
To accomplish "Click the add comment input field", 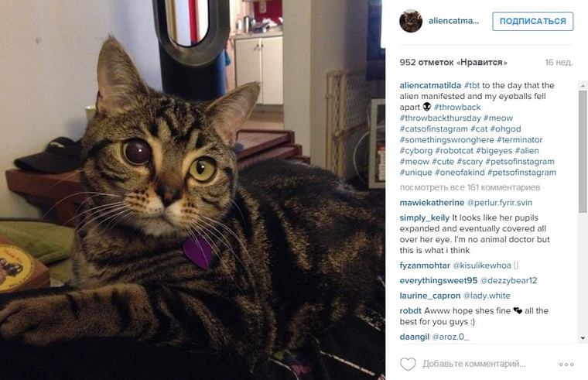I will pos(474,364).
